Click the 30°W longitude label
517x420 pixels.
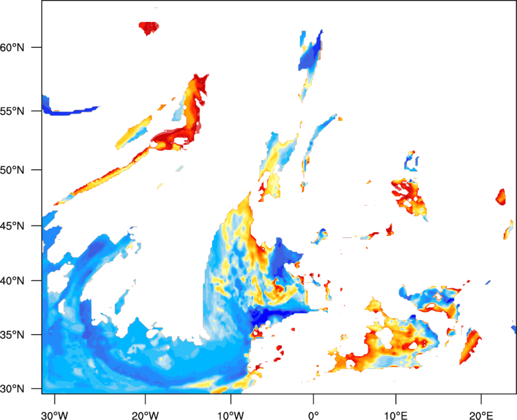54,415
